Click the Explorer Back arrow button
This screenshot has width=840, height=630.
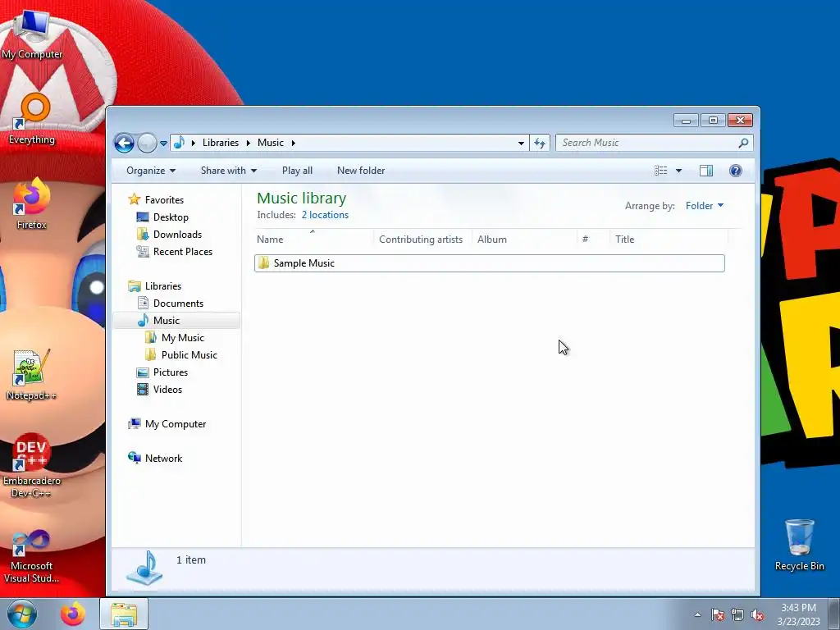click(x=124, y=143)
